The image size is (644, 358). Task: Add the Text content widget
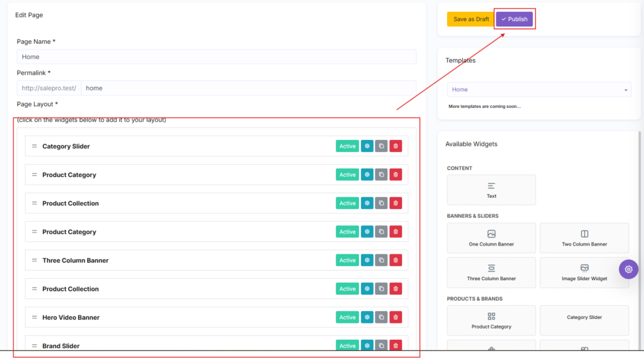click(x=491, y=190)
